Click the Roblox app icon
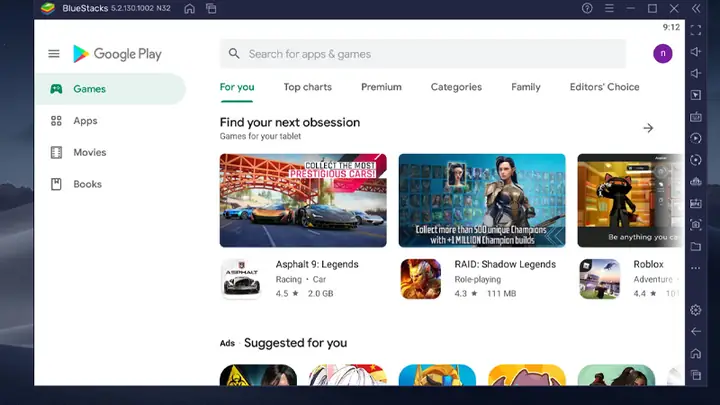 pos(600,279)
